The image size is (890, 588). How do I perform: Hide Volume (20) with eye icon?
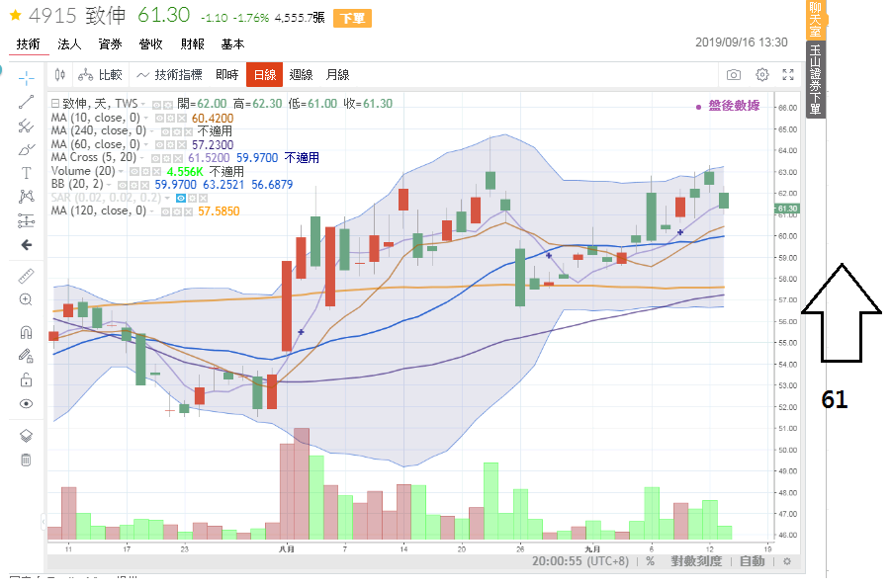pos(134,171)
